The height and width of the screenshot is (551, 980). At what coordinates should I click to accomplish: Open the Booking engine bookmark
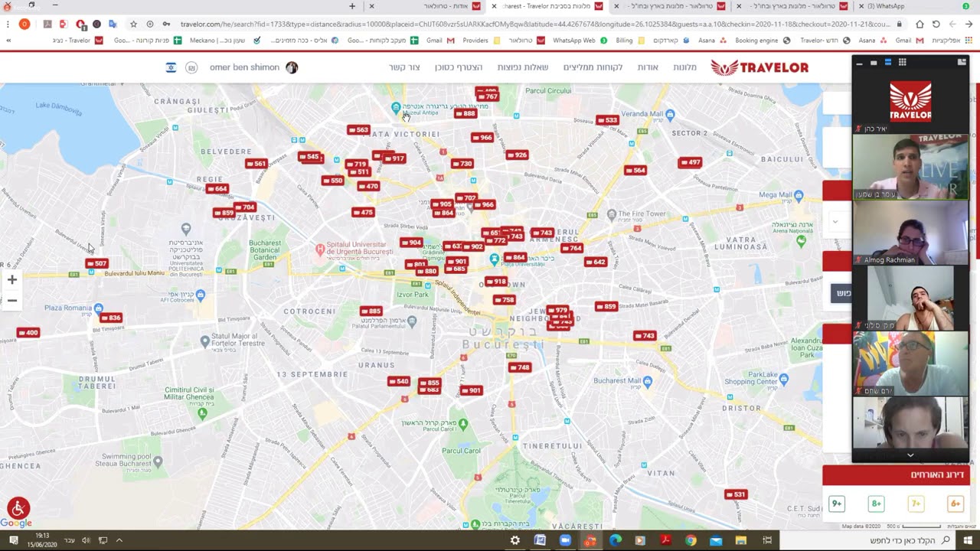pyautogui.click(x=762, y=40)
